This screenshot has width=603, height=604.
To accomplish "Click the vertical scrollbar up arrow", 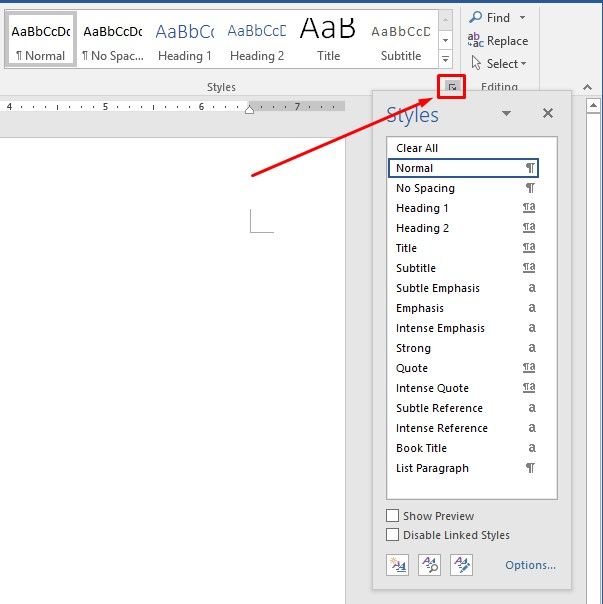I will [x=593, y=106].
